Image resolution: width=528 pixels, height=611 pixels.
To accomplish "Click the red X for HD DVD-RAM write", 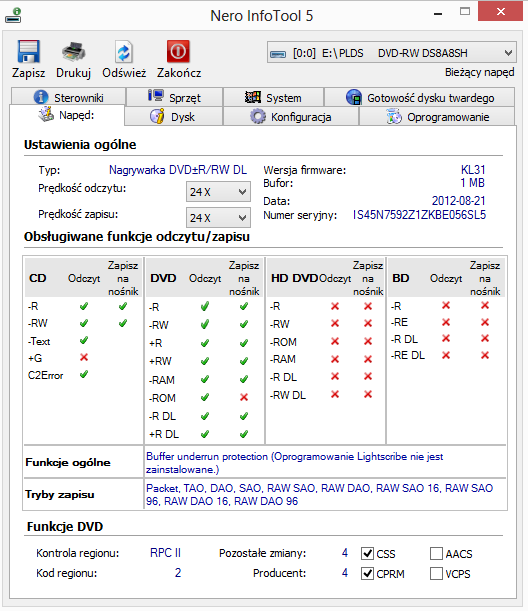I will [x=368, y=359].
